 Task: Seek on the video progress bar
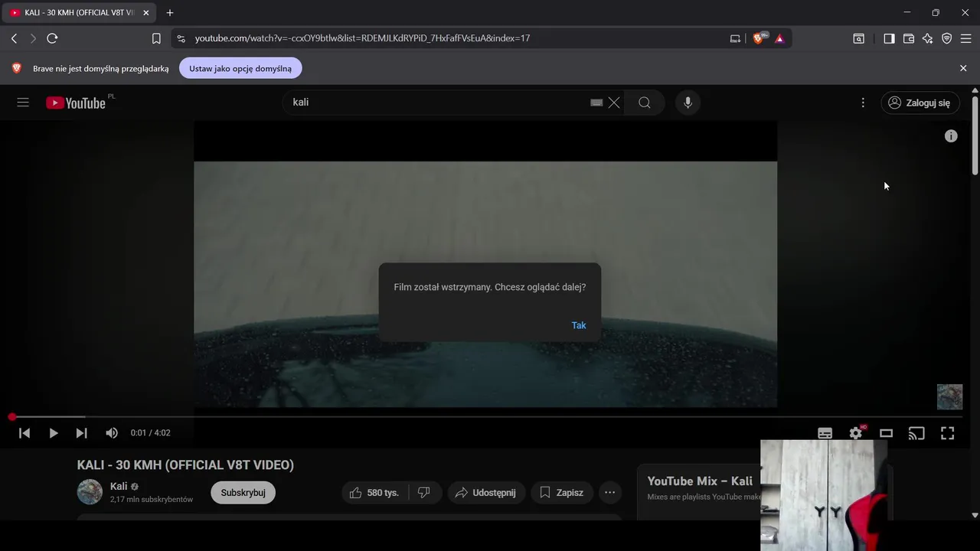487,417
